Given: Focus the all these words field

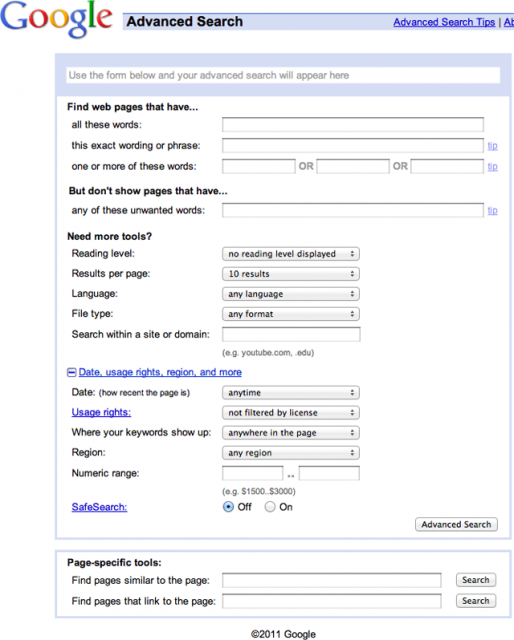Looking at the screenshot, I should pyautogui.click(x=353, y=124).
